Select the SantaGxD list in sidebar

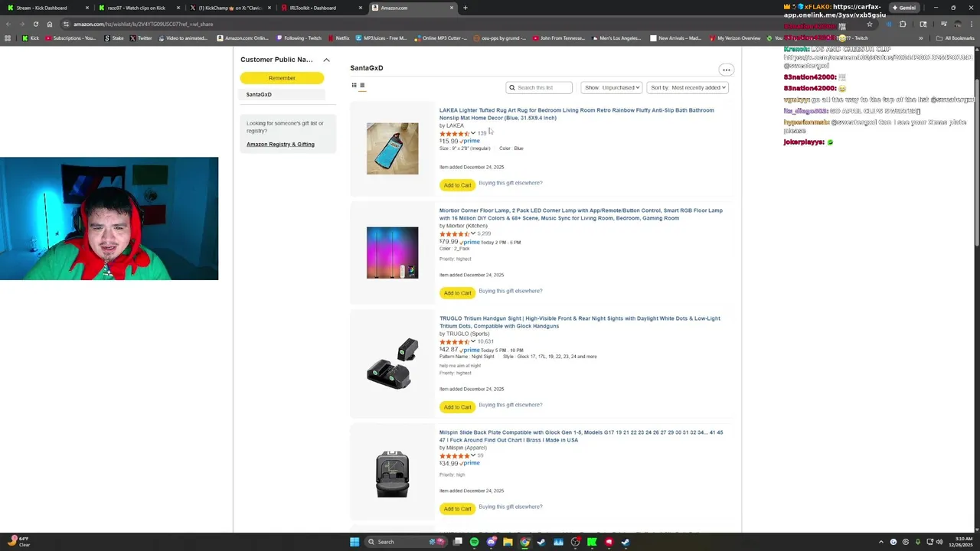pos(259,94)
